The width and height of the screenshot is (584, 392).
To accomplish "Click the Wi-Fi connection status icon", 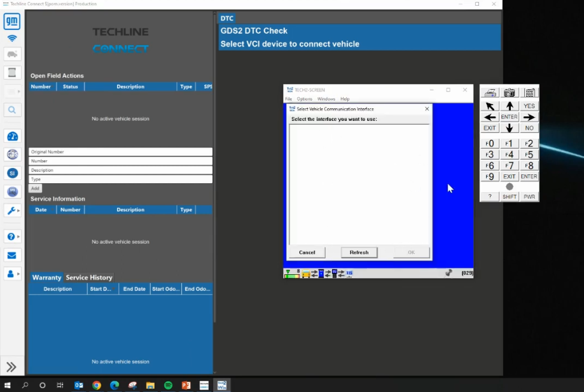I will tap(12, 38).
